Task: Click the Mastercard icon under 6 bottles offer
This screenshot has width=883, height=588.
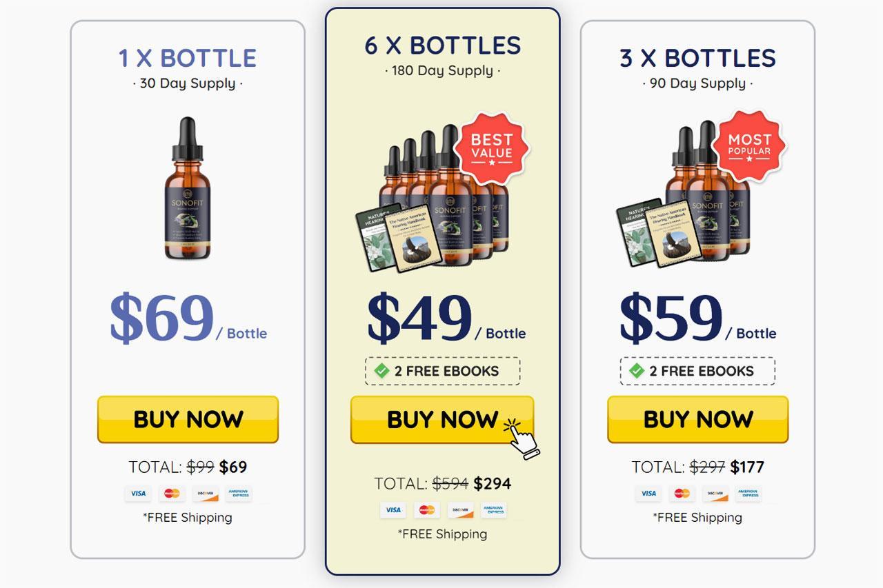Action: (427, 510)
